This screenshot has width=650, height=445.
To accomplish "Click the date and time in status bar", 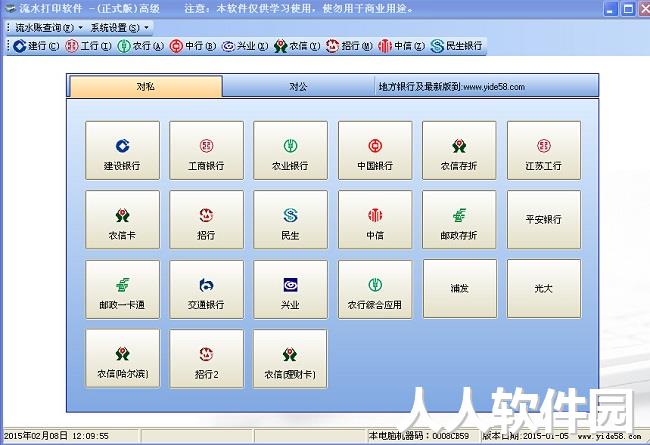I will click(56, 436).
